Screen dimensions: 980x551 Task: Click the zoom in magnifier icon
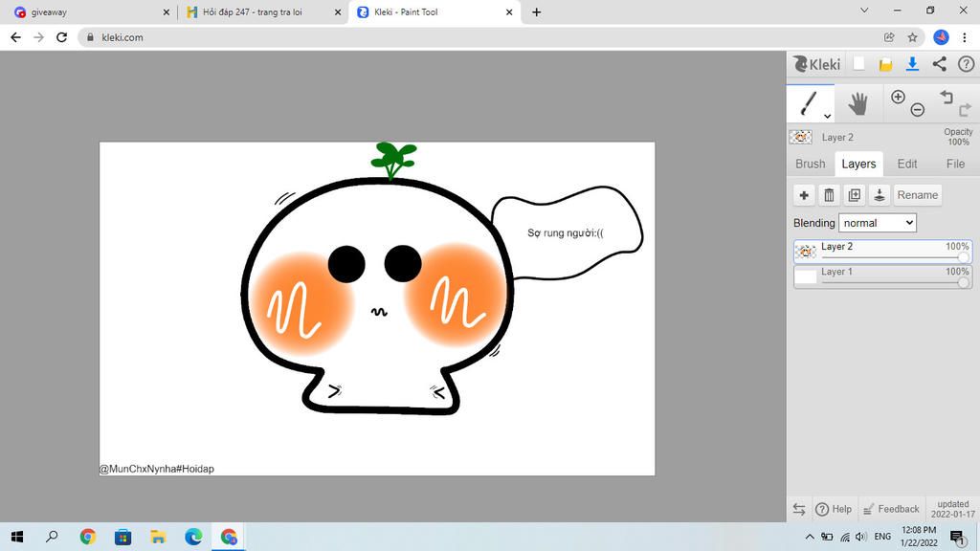898,97
